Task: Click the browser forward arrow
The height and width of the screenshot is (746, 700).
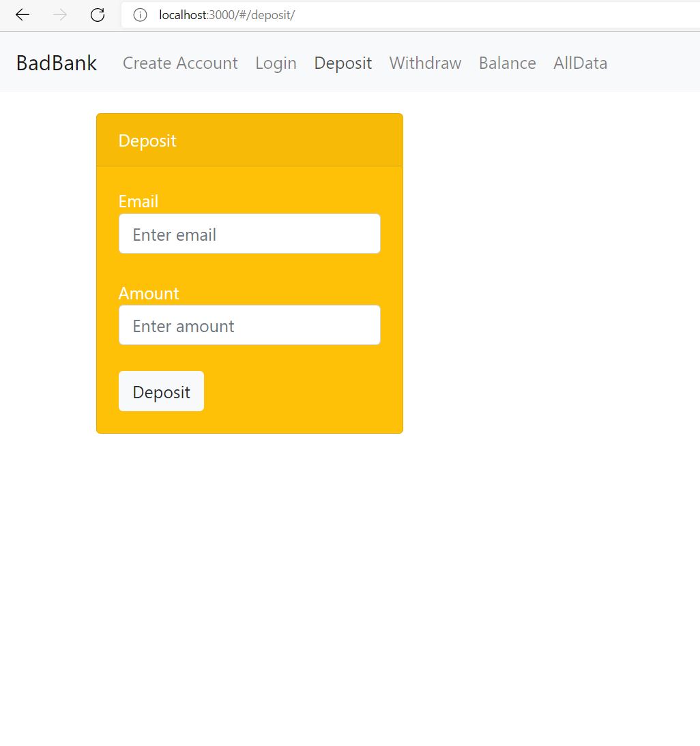Action: pyautogui.click(x=59, y=14)
